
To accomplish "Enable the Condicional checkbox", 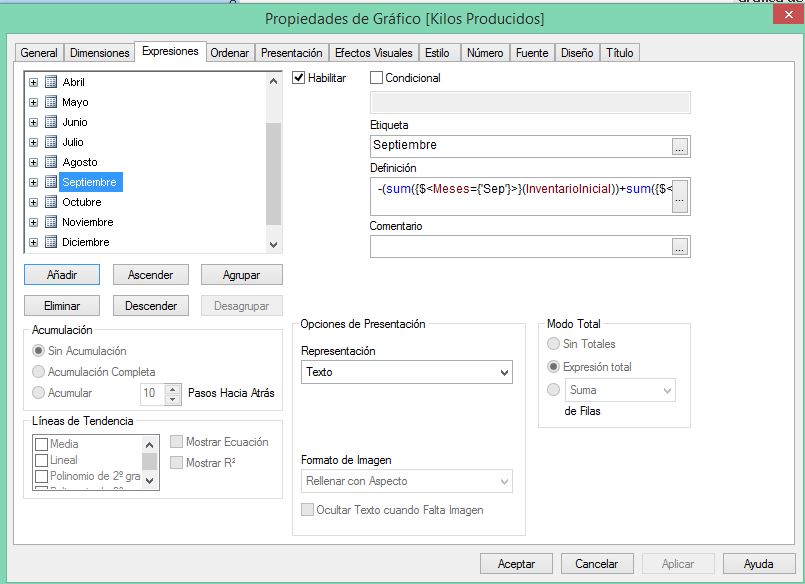I will [x=377, y=78].
